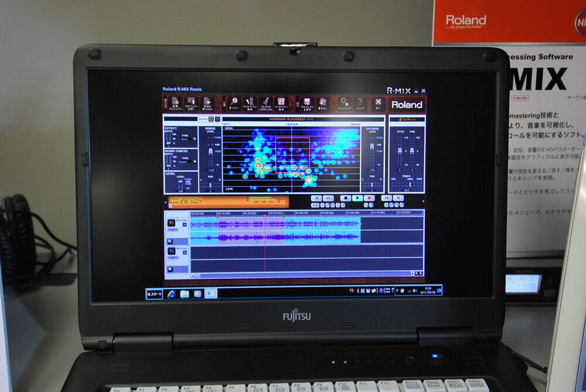Adjust the FINE tuning slider
The image size is (586, 392).
click(412, 151)
